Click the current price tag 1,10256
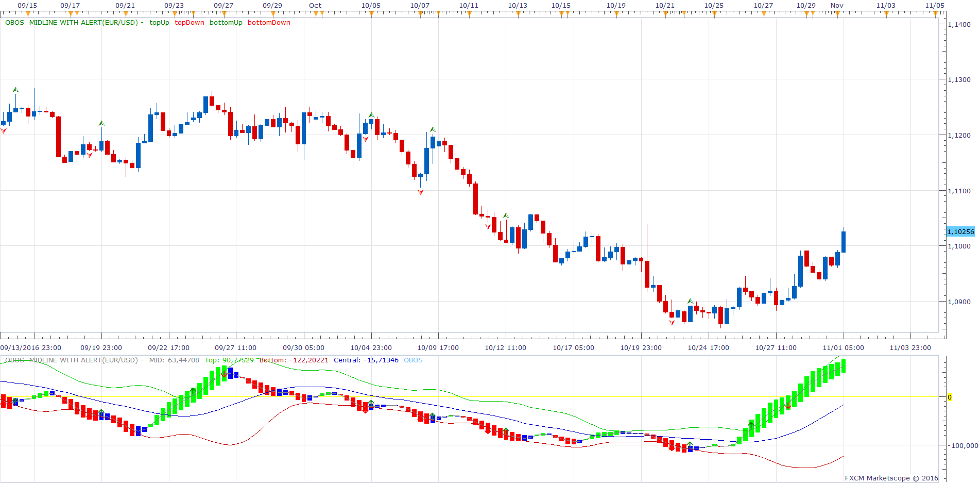The image size is (980, 483). 960,232
